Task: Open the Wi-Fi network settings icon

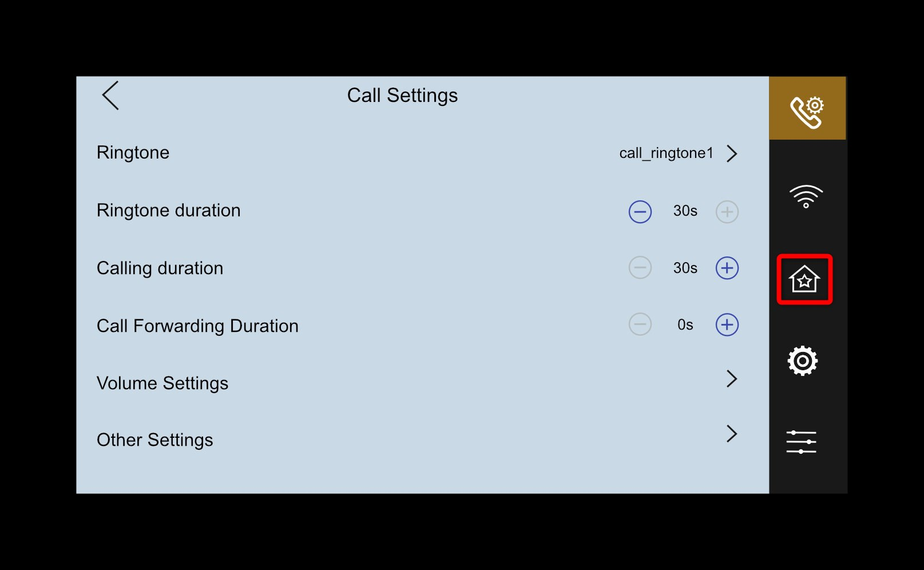Action: [806, 196]
